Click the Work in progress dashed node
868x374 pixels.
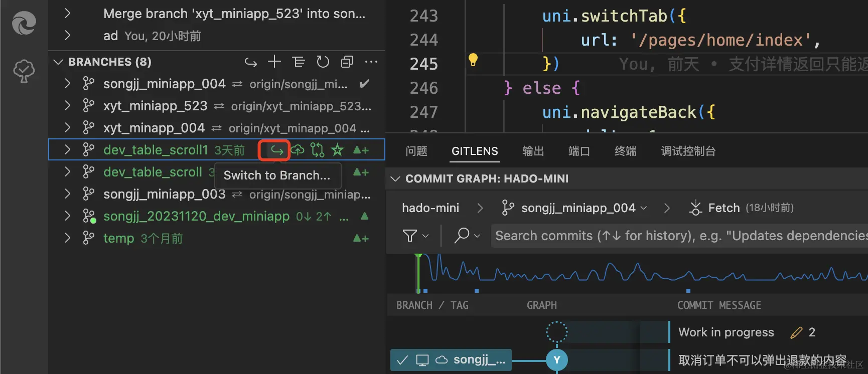click(556, 332)
